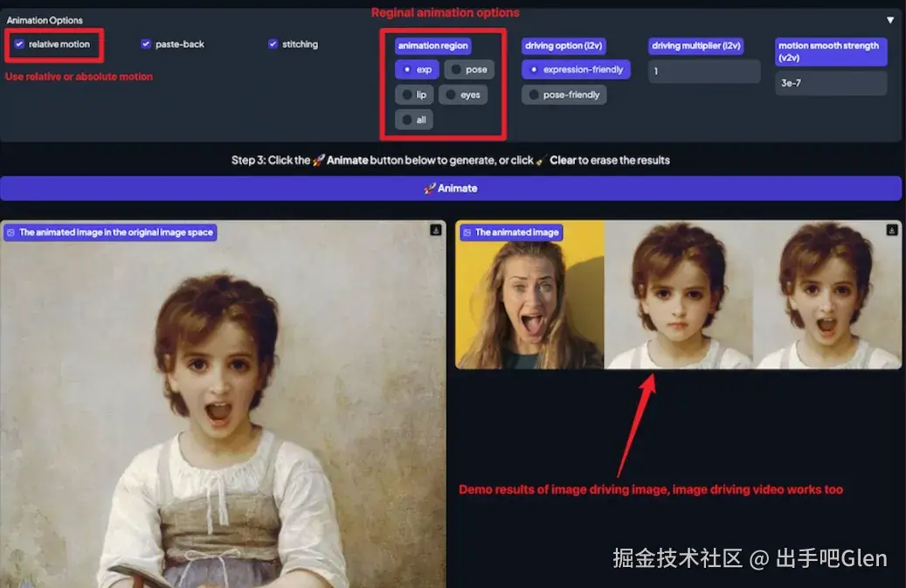The width and height of the screenshot is (906, 588).
Task: Edit the motion smooth strength value
Action: click(830, 83)
